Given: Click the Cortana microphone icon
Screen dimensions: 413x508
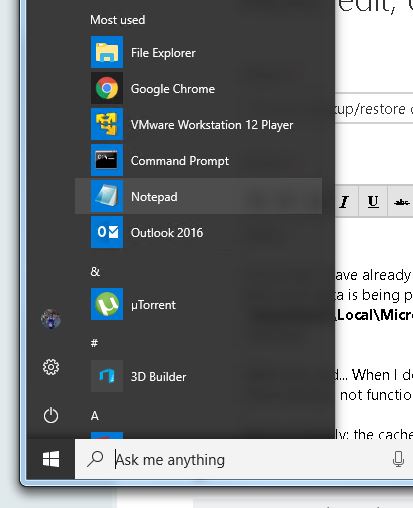Looking at the screenshot, I should (x=398, y=459).
